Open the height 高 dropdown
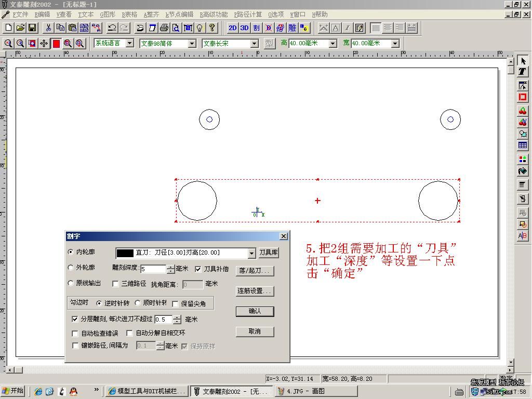 pyautogui.click(x=333, y=44)
